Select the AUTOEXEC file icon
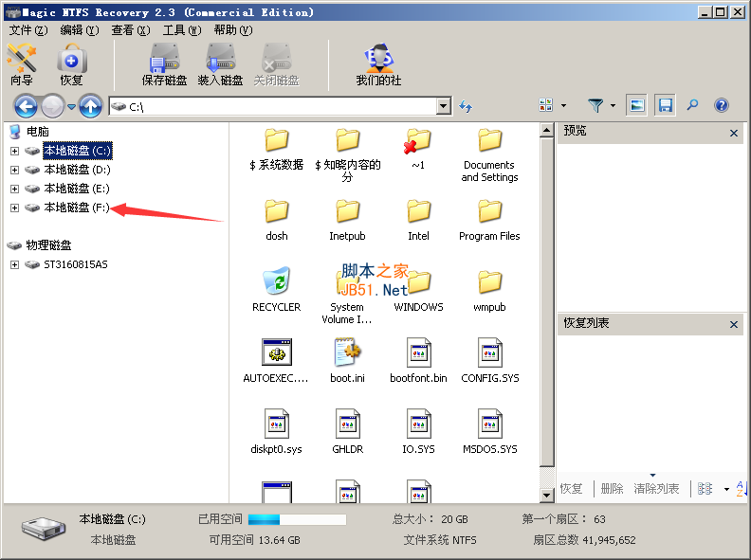Image resolution: width=751 pixels, height=560 pixels. (276, 360)
